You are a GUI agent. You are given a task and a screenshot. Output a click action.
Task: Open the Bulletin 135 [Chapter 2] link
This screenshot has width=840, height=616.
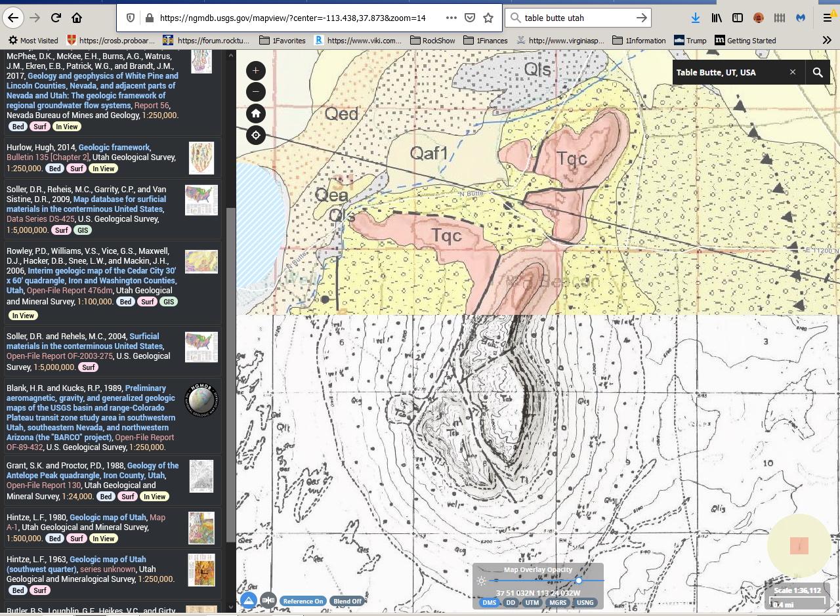coord(48,157)
